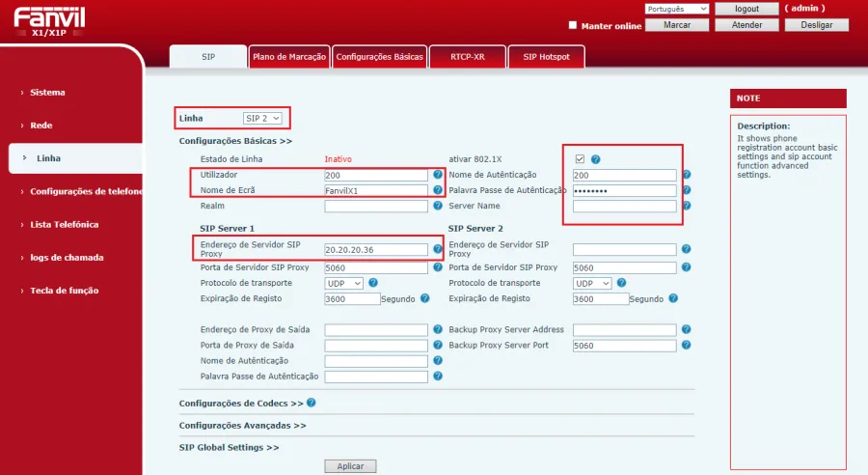Click SIP Server 1 proxy address field
868x475 pixels.
(x=376, y=249)
